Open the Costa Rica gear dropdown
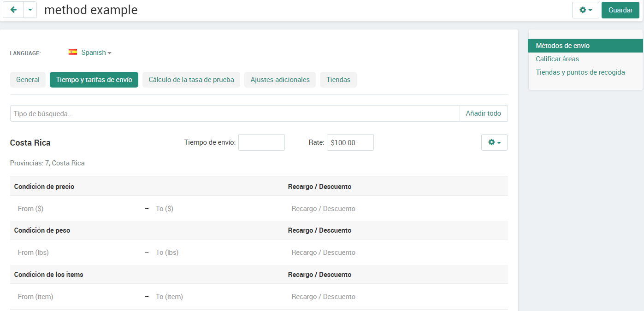Image resolution: width=644 pixels, height=311 pixels. pos(494,142)
